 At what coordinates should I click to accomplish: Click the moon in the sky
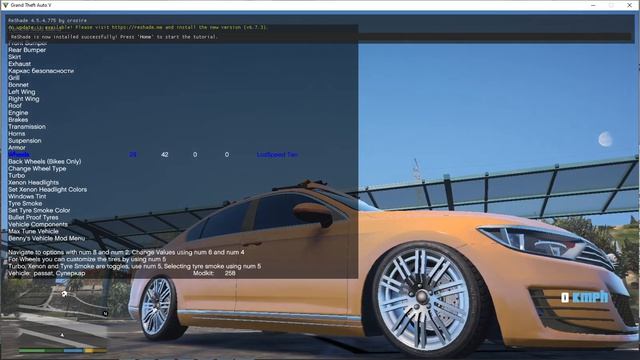(x=604, y=140)
